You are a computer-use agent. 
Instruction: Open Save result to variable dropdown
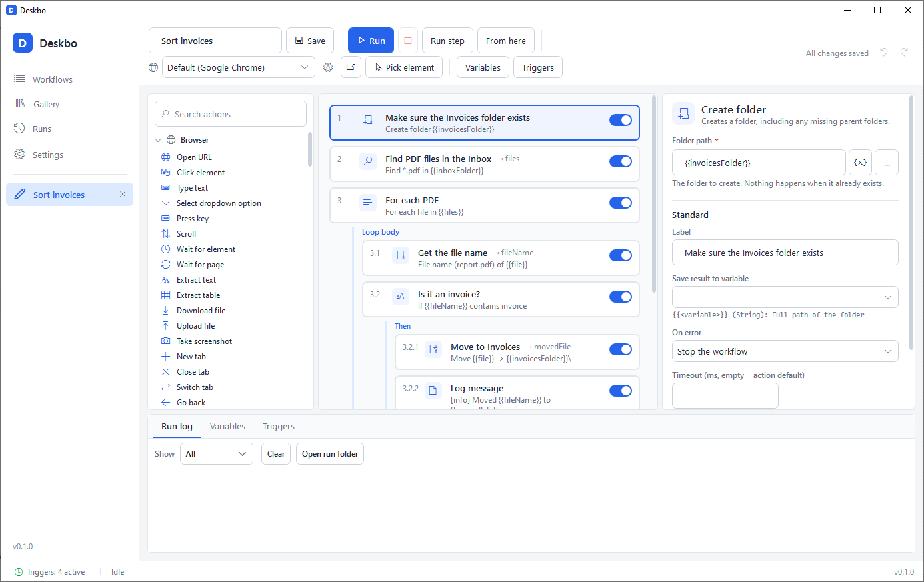point(785,297)
